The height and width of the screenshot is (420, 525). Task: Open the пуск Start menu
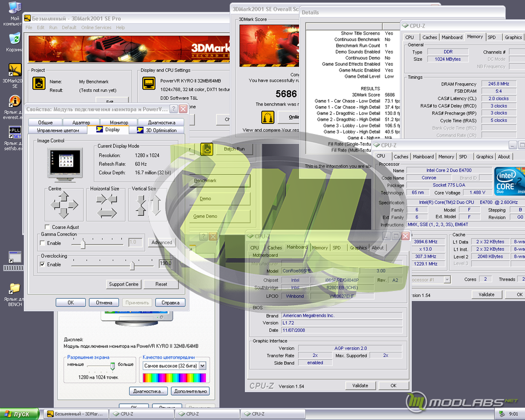(20, 414)
